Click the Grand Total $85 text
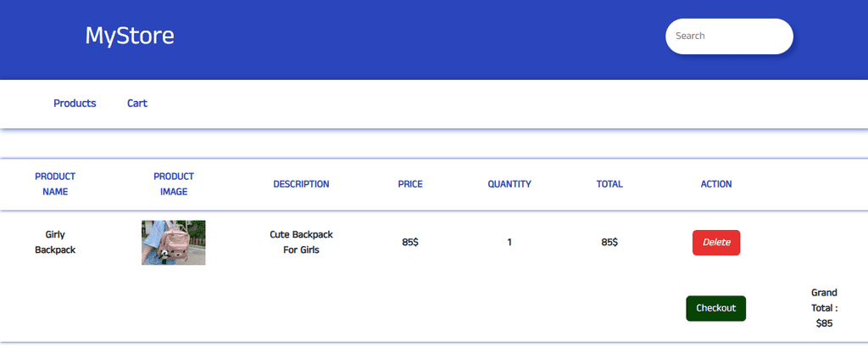 (824, 308)
